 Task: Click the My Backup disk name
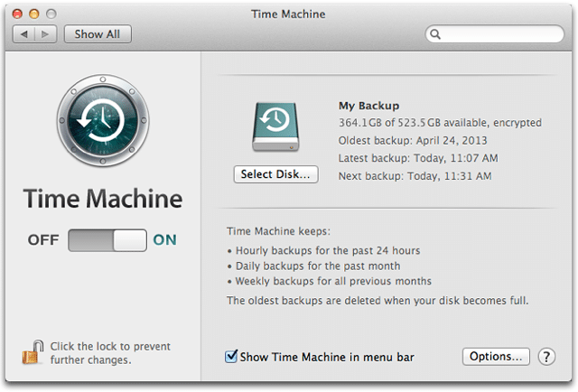point(368,106)
